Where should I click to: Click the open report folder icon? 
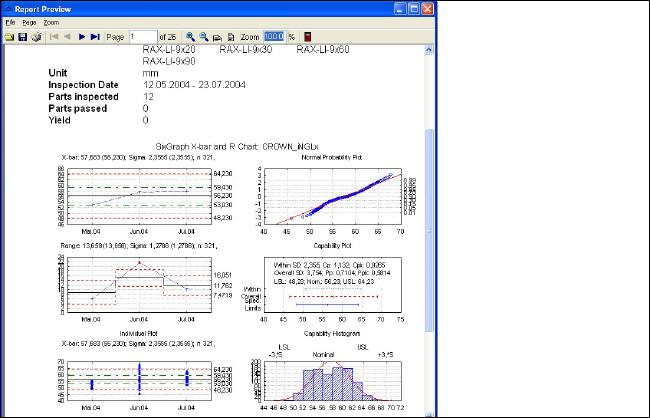9,36
